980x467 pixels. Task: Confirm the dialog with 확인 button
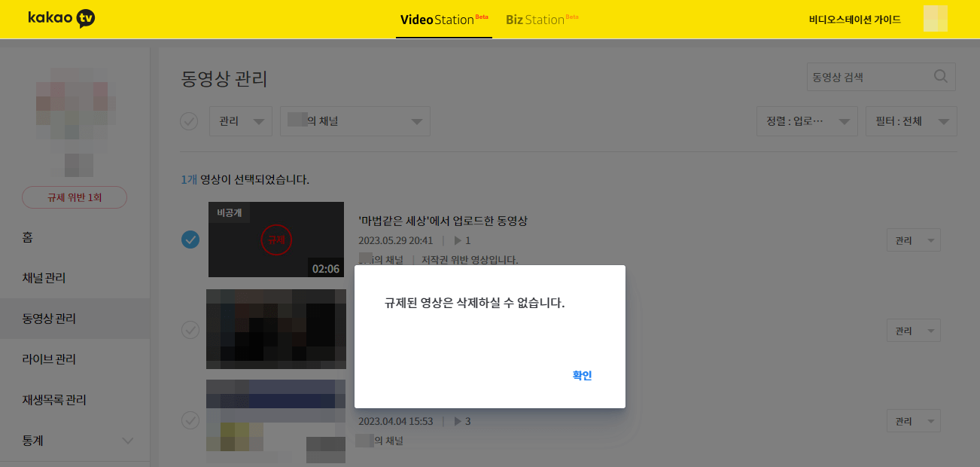pos(581,375)
